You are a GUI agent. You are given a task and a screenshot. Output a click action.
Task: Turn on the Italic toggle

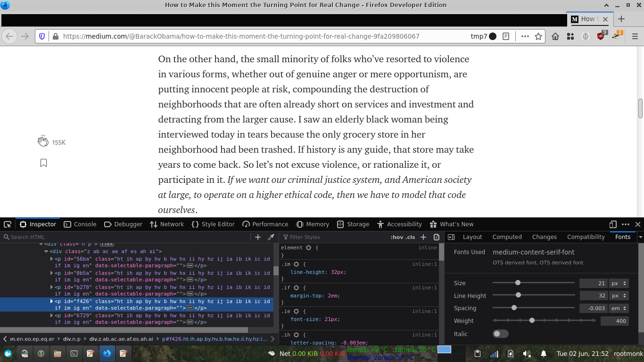coord(501,334)
